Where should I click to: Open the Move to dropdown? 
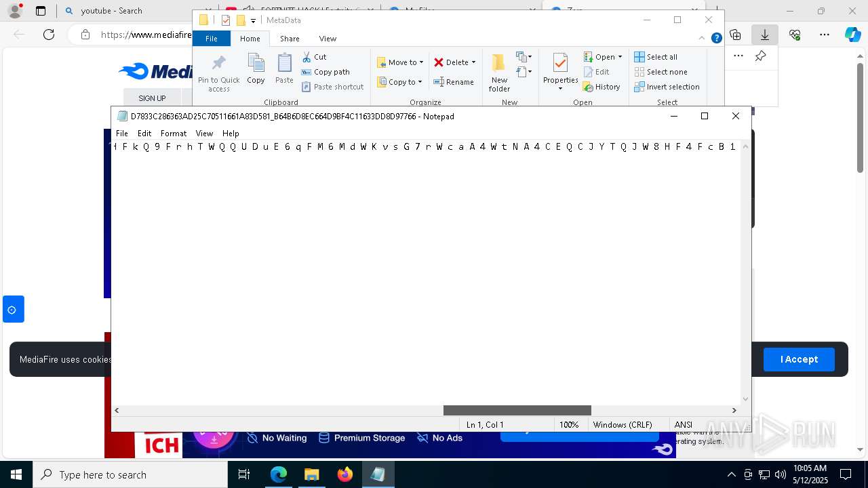pyautogui.click(x=400, y=62)
